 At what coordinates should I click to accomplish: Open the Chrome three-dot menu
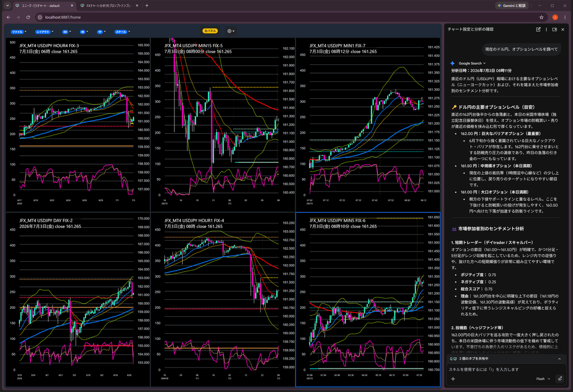point(565,17)
